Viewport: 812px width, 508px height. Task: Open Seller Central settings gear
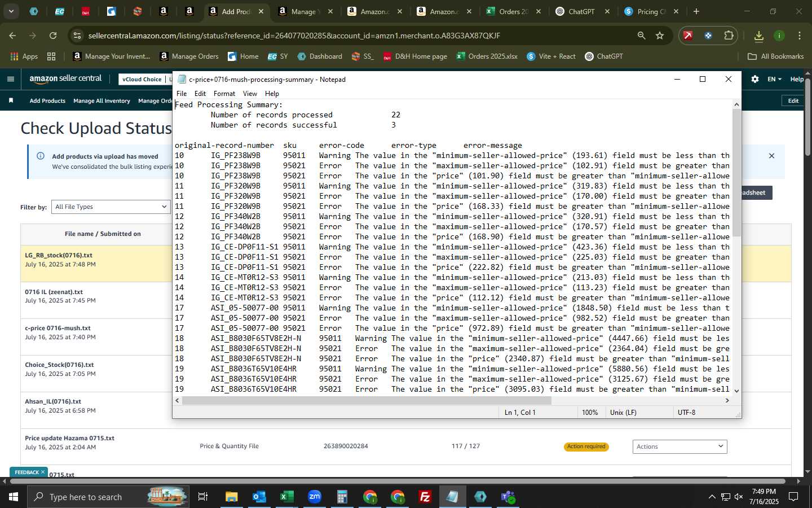[754, 79]
